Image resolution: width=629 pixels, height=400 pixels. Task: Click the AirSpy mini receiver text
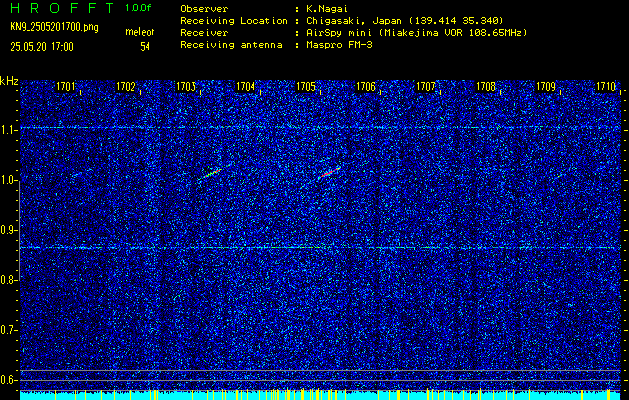[x=416, y=33]
